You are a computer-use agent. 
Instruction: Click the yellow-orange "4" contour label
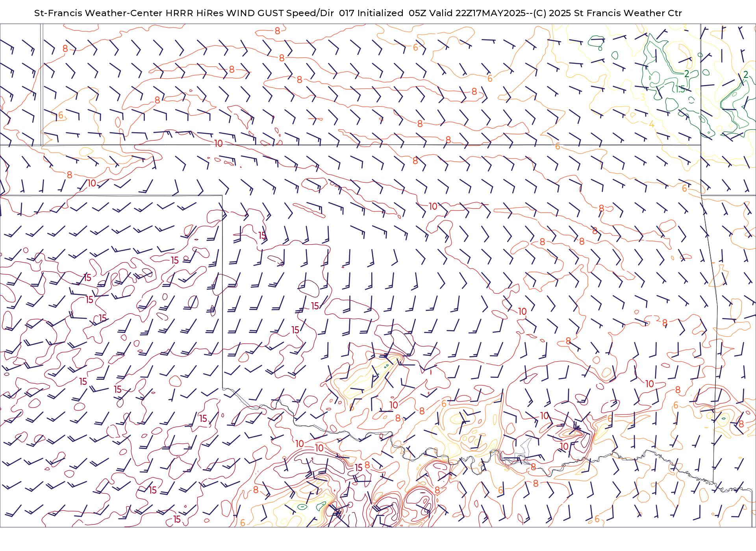(x=652, y=124)
